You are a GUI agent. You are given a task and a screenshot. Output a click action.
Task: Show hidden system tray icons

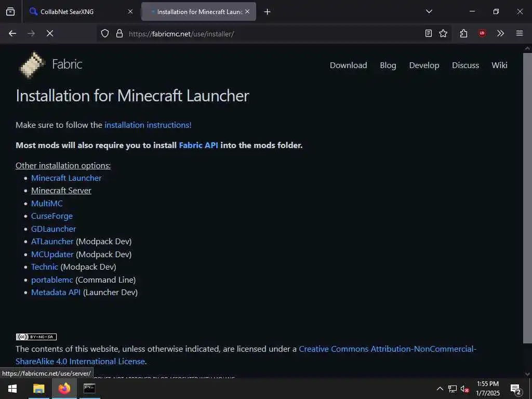click(440, 389)
